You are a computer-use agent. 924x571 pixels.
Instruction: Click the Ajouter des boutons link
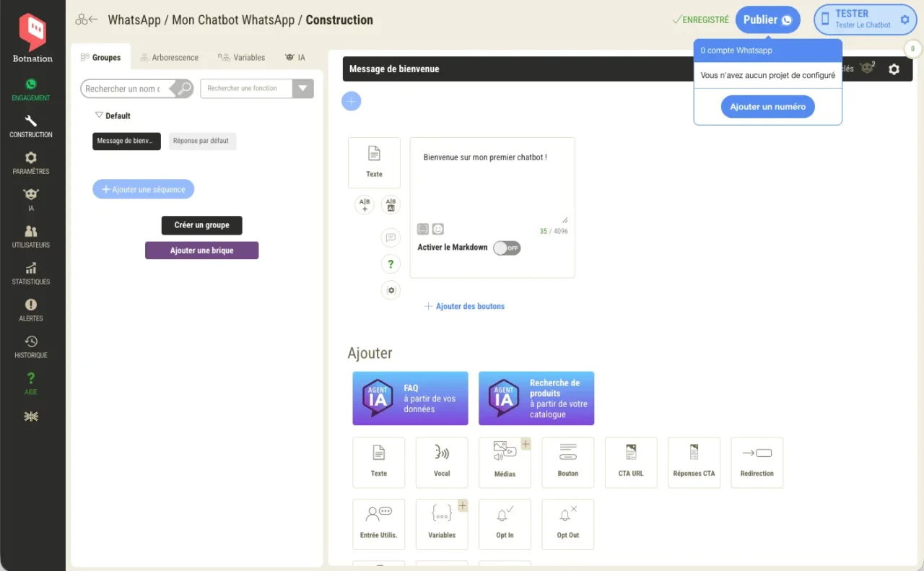[465, 306]
